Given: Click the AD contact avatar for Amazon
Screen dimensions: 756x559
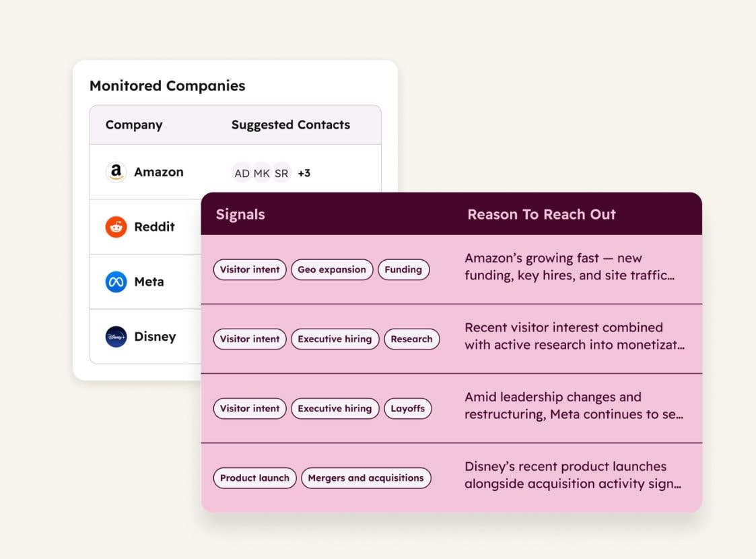Looking at the screenshot, I should click(x=242, y=173).
